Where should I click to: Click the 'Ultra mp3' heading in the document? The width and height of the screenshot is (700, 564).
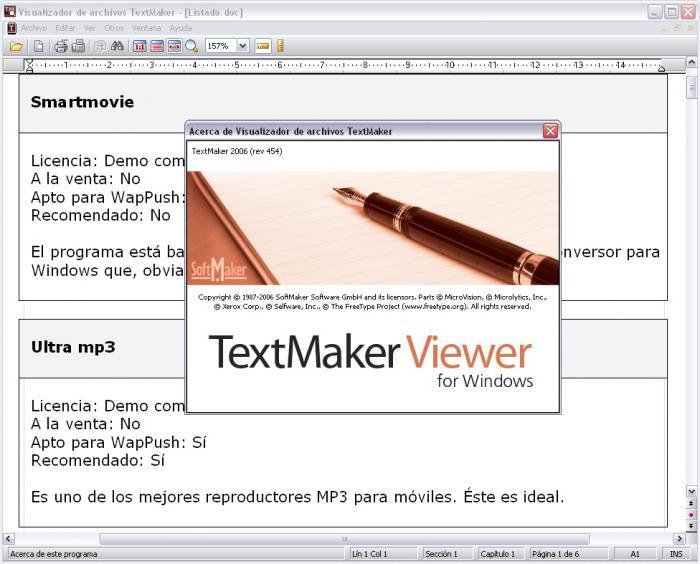[x=73, y=347]
